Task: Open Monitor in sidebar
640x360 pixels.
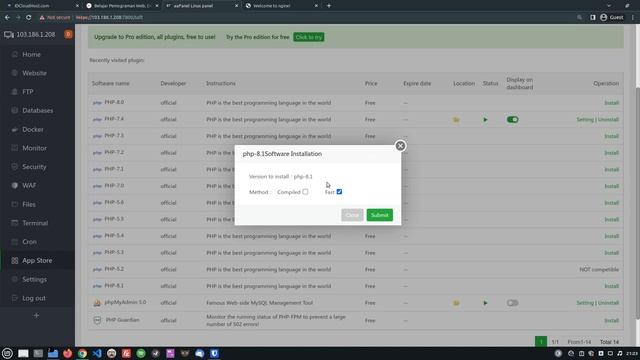Action: tap(34, 148)
